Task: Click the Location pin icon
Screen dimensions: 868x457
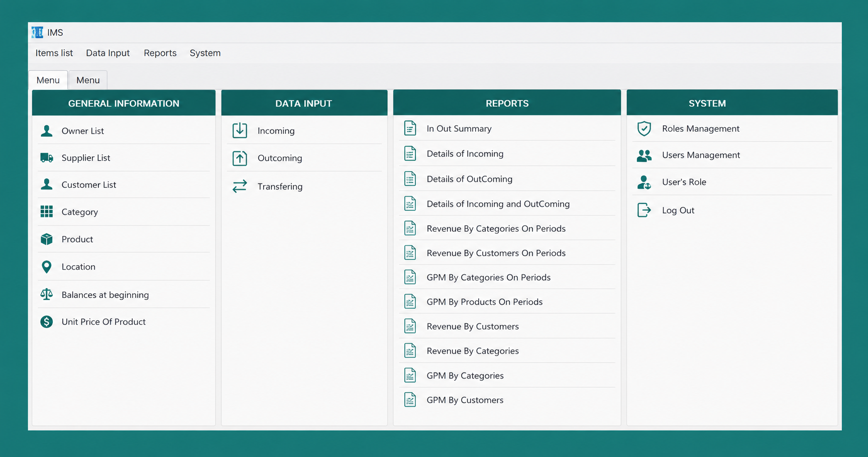Action: tap(47, 267)
